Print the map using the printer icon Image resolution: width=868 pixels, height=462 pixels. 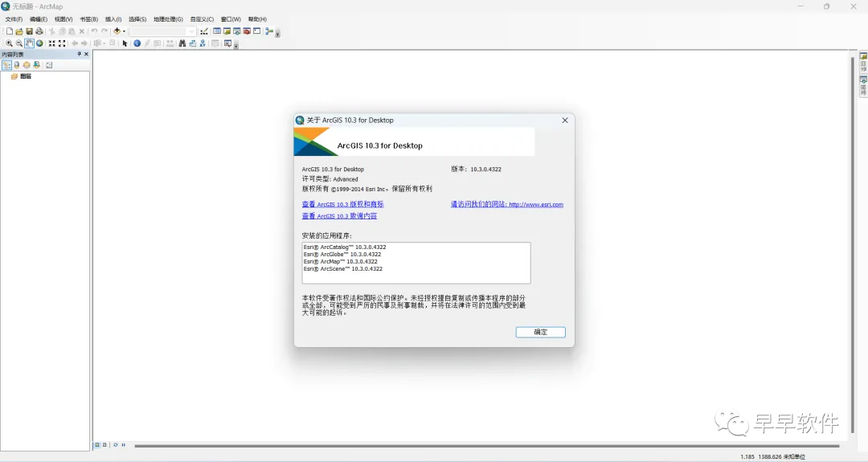39,31
